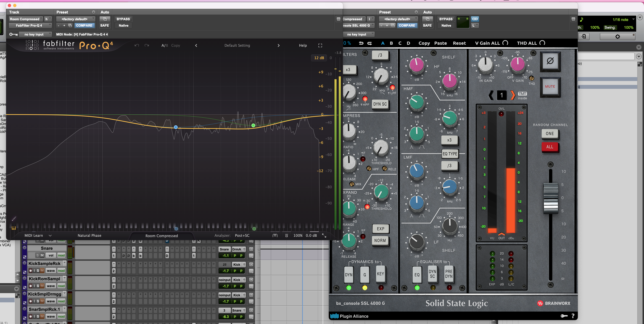The image size is (644, 324).
Task: Click the THD ALL knob icon
Action: (x=542, y=43)
